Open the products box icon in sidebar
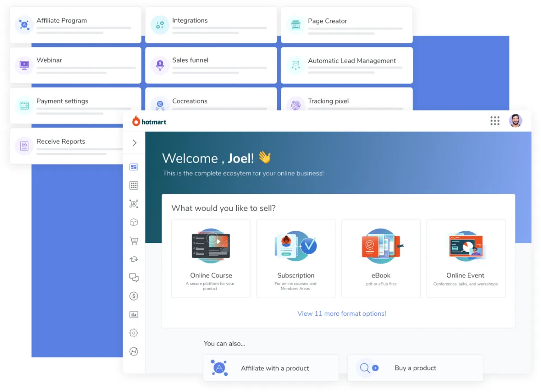This screenshot has width=541, height=392. pos(133,223)
